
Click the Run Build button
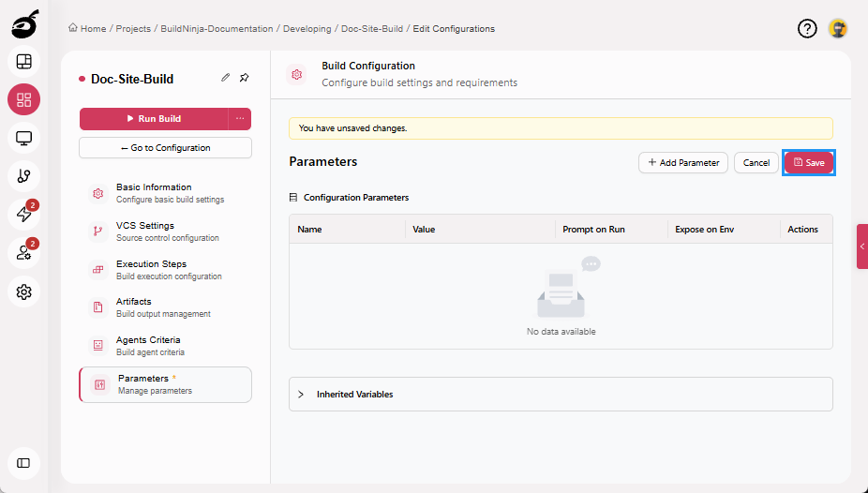[x=154, y=118]
